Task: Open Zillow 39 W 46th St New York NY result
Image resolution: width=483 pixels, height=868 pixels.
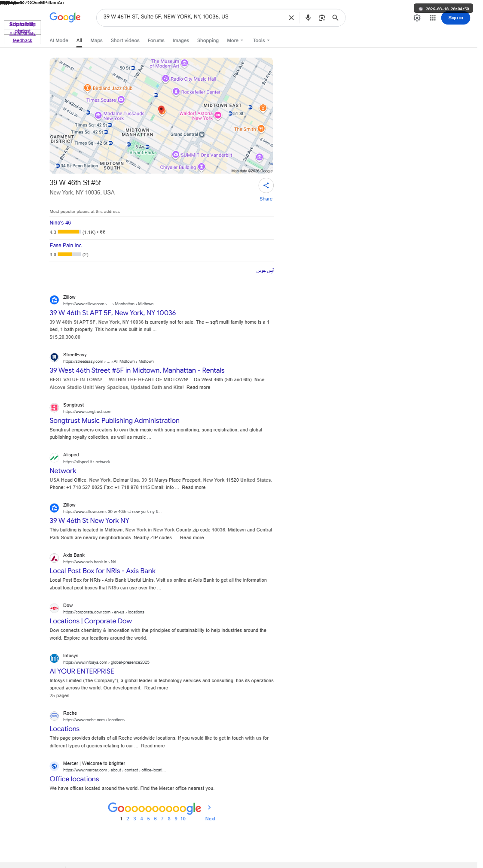Action: tap(89, 521)
